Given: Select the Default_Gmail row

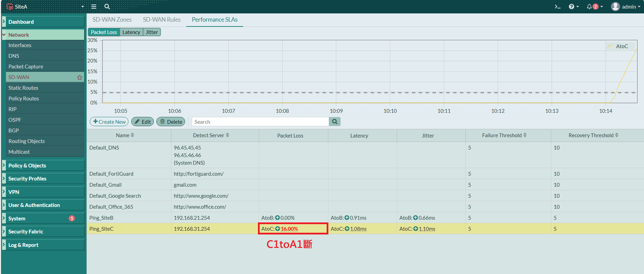Looking at the screenshot, I should click(x=365, y=185).
